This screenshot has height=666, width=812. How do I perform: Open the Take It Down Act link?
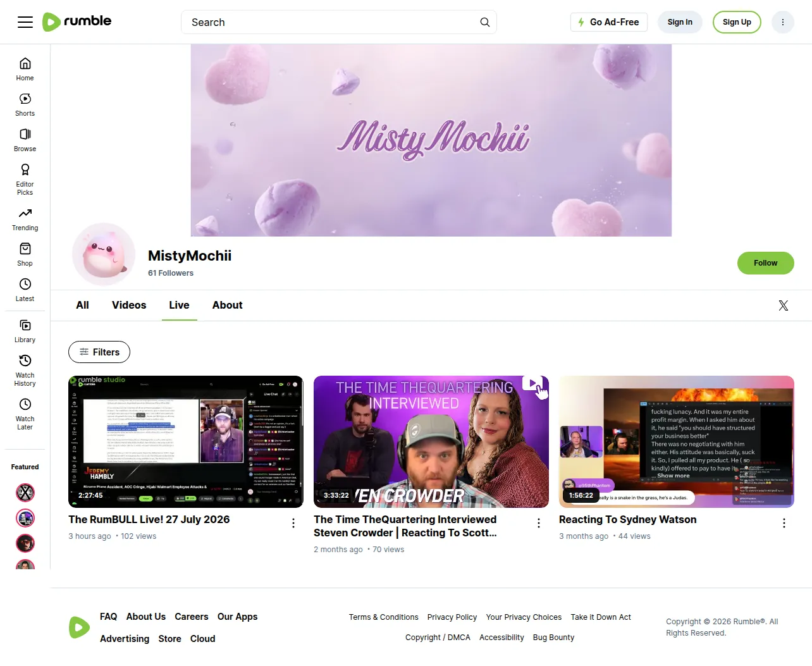(601, 617)
